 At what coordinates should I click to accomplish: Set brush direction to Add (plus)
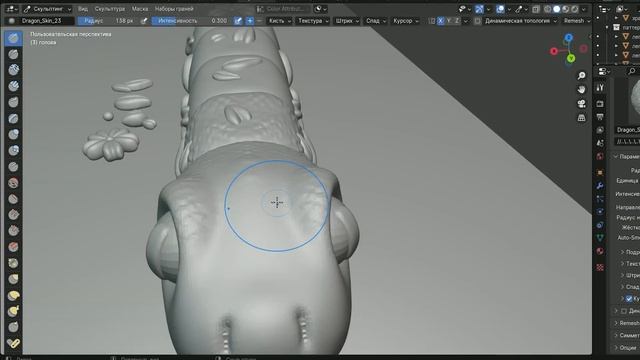tap(250, 21)
